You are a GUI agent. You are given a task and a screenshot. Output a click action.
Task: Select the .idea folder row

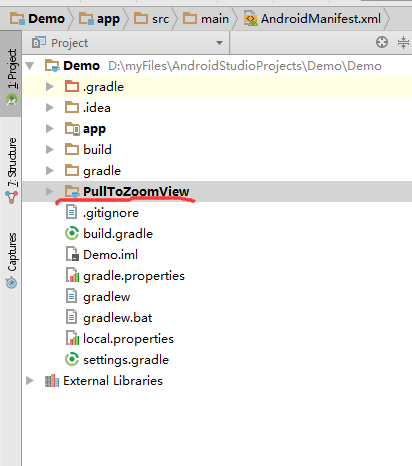coord(217,108)
